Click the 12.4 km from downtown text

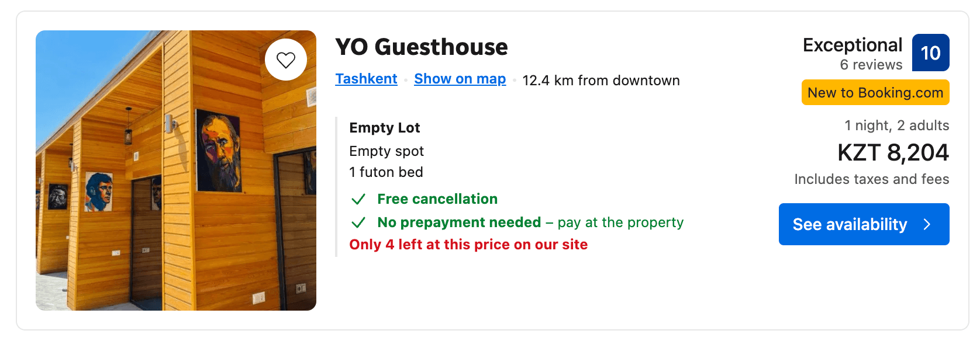click(601, 81)
